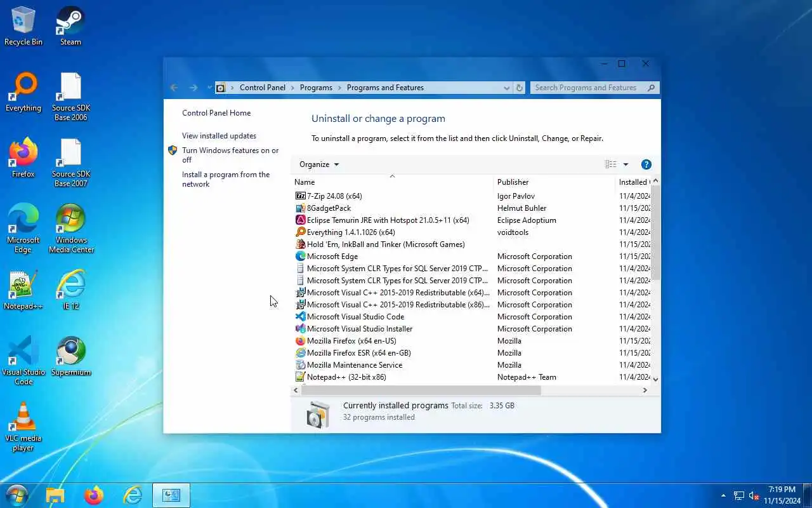
Task: Open the view options dropdown arrow
Action: pos(625,164)
